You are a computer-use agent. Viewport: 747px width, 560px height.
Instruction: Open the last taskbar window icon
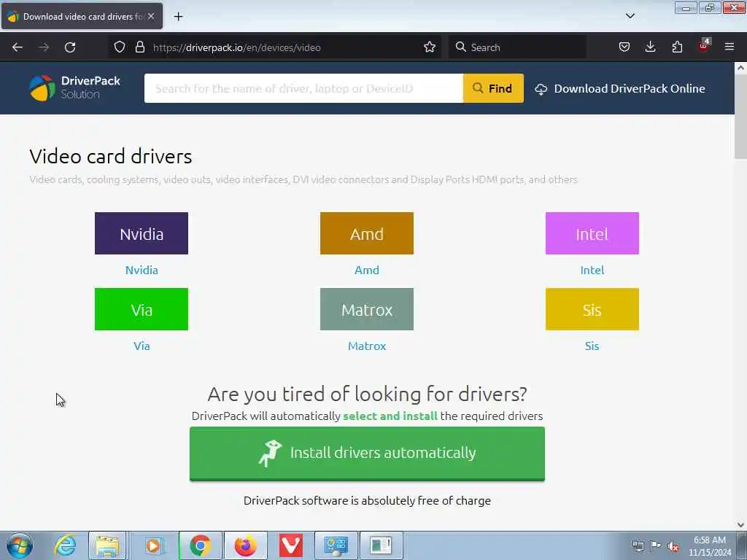click(381, 545)
